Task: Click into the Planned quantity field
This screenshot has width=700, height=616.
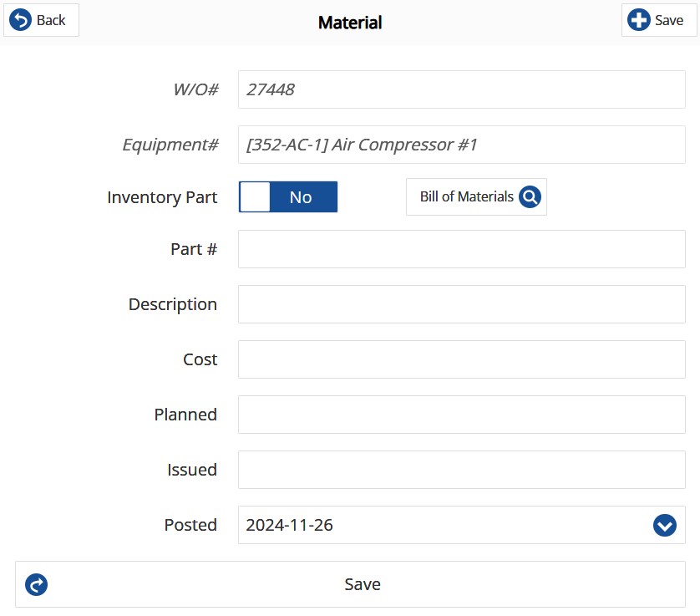Action: pos(462,415)
